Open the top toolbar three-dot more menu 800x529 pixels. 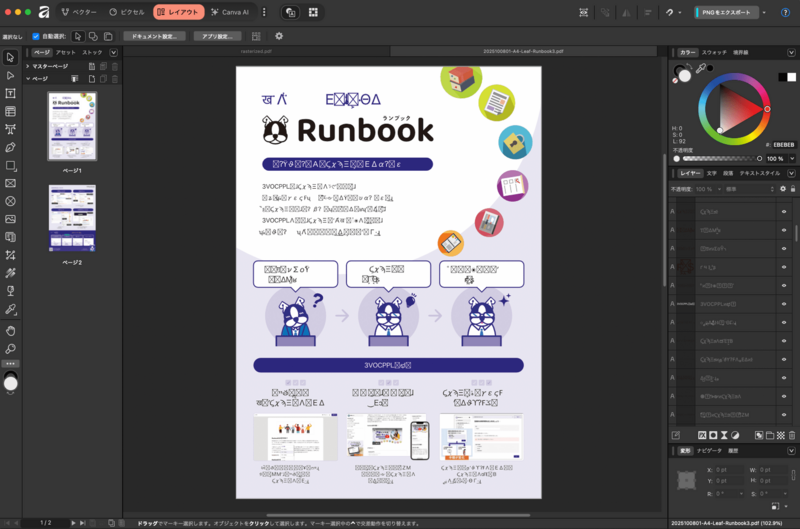click(x=264, y=12)
